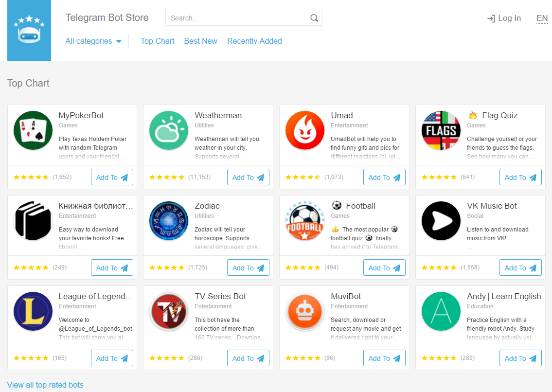The width and height of the screenshot is (552, 392).
Task: Click the Utilities category under Zodiac
Action: (204, 216)
